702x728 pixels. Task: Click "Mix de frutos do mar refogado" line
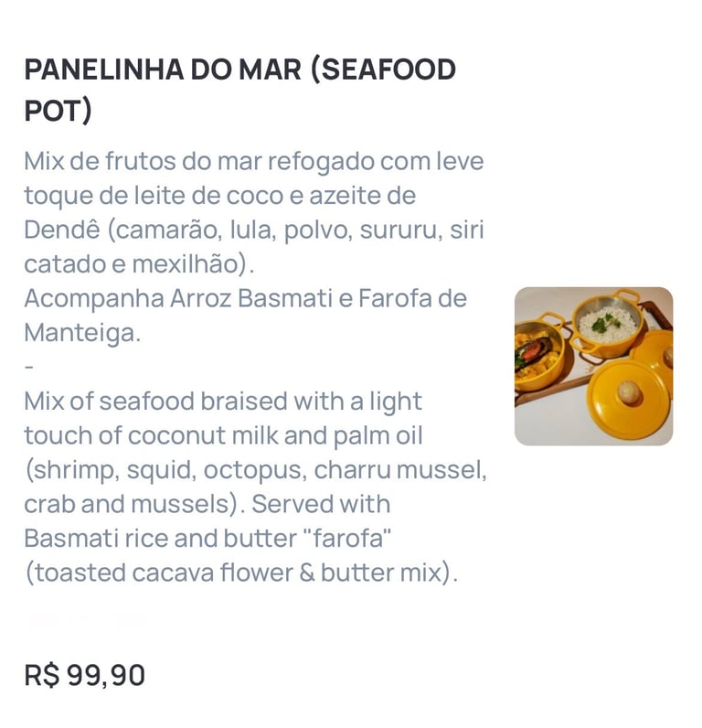(253, 162)
